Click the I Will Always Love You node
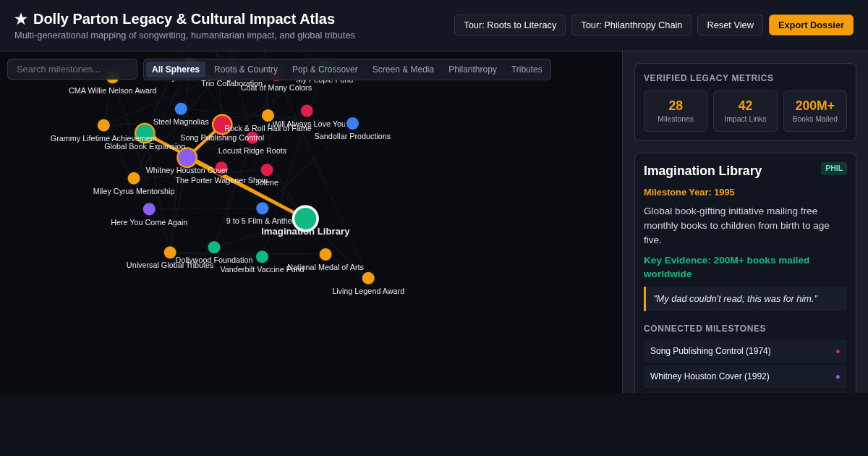The width and height of the screenshot is (868, 456). [307, 111]
